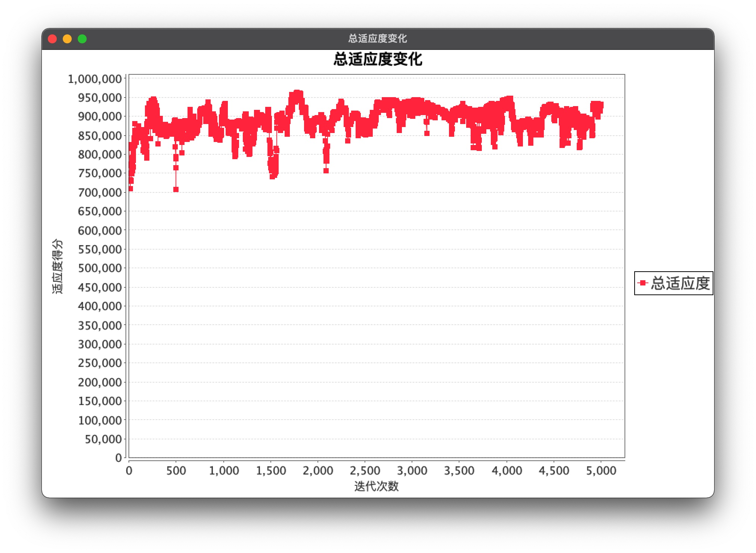Image resolution: width=756 pixels, height=553 pixels.
Task: Click y-axis tick label 50,000
Action: click(x=103, y=439)
